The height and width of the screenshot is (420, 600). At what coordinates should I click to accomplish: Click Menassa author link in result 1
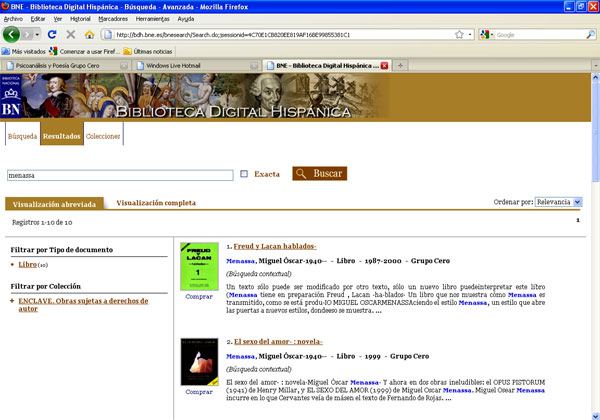(x=240, y=261)
